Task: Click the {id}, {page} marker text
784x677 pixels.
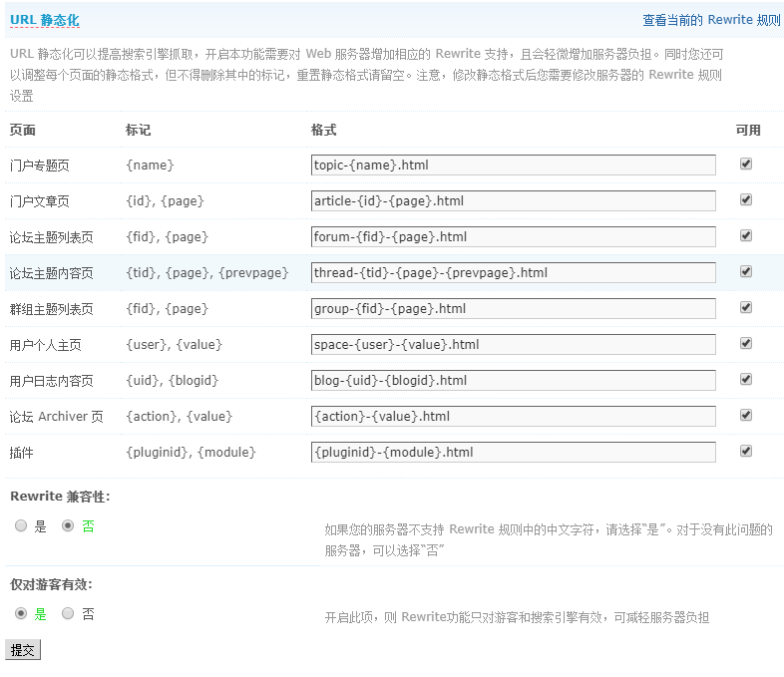Action: coord(165,200)
